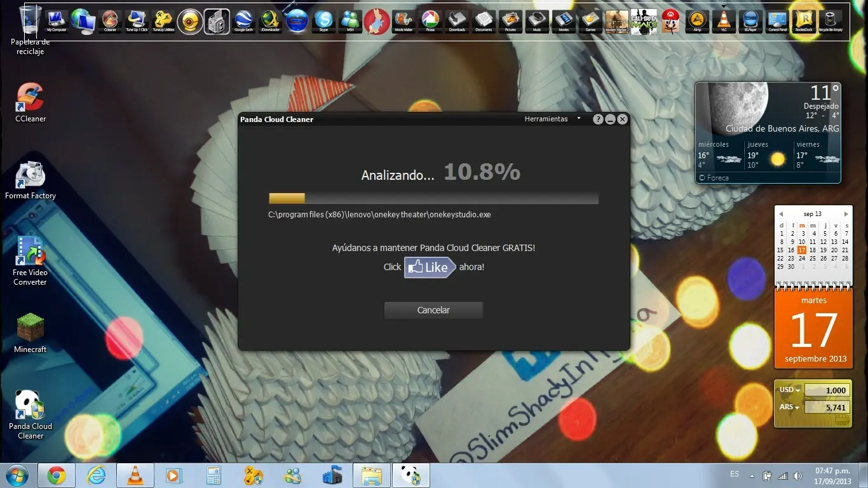Launch VLC from the RocketDock
Screen dimensions: 868x488
click(x=724, y=21)
